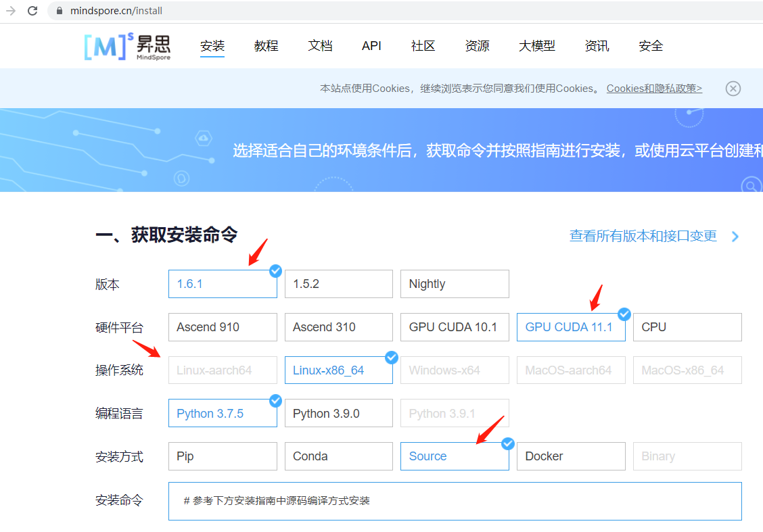Image resolution: width=763 pixels, height=532 pixels.
Task: Select GPU CUDA 10.1 platform
Action: click(x=455, y=327)
